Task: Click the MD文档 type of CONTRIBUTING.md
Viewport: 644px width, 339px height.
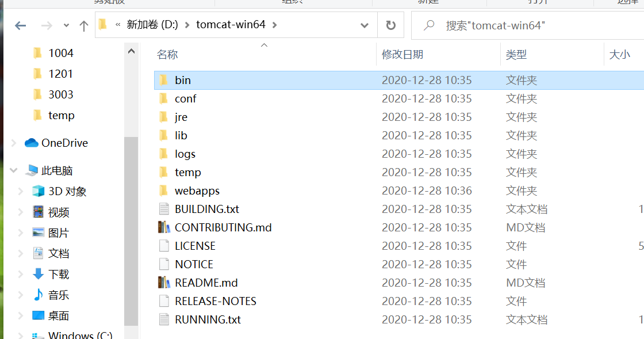Action: tap(526, 227)
